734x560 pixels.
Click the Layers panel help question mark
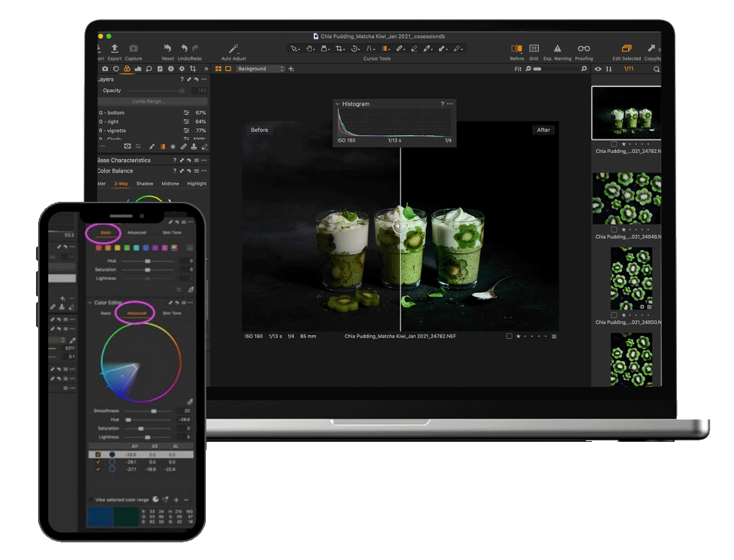(x=181, y=79)
